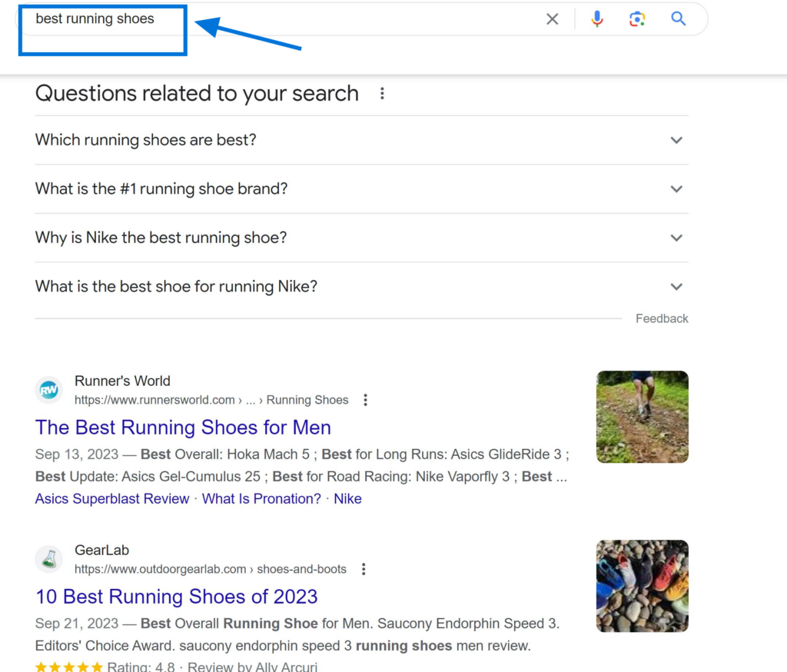Expand 'Which running shoes are best?' question
The image size is (787, 672).
pos(676,140)
